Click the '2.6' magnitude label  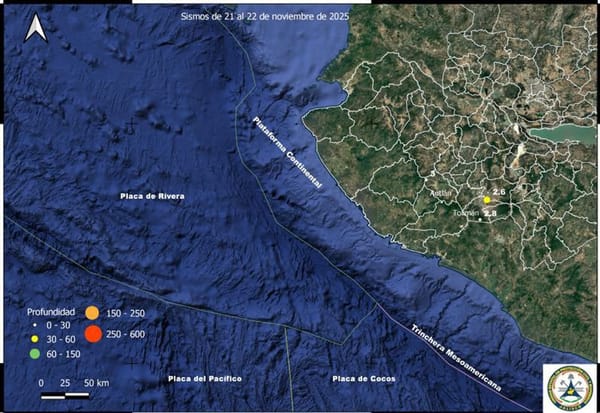coord(499,192)
